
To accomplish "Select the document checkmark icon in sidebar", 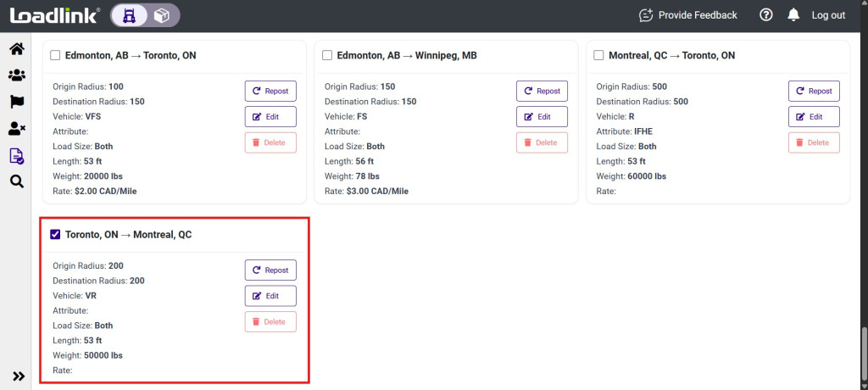I will tap(16, 155).
